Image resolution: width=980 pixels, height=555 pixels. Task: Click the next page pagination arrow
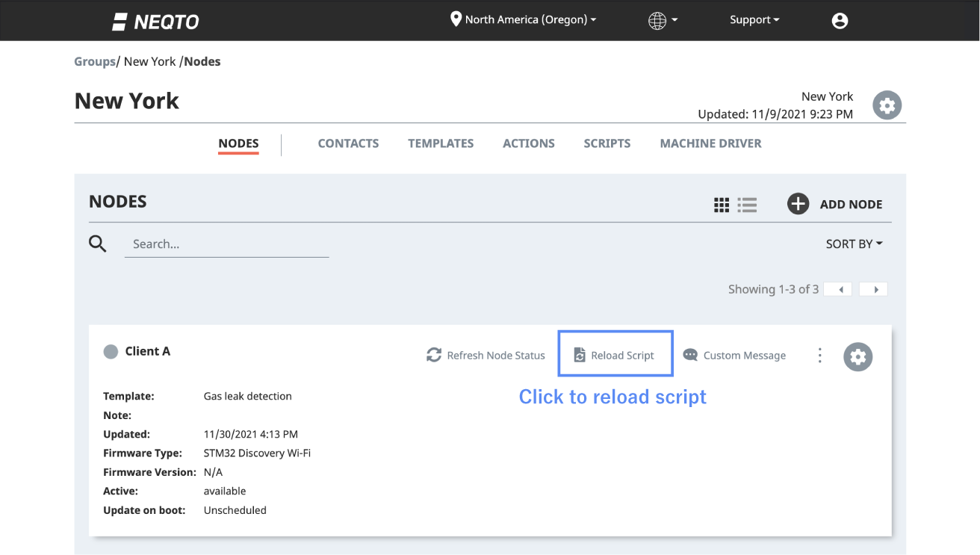(872, 289)
